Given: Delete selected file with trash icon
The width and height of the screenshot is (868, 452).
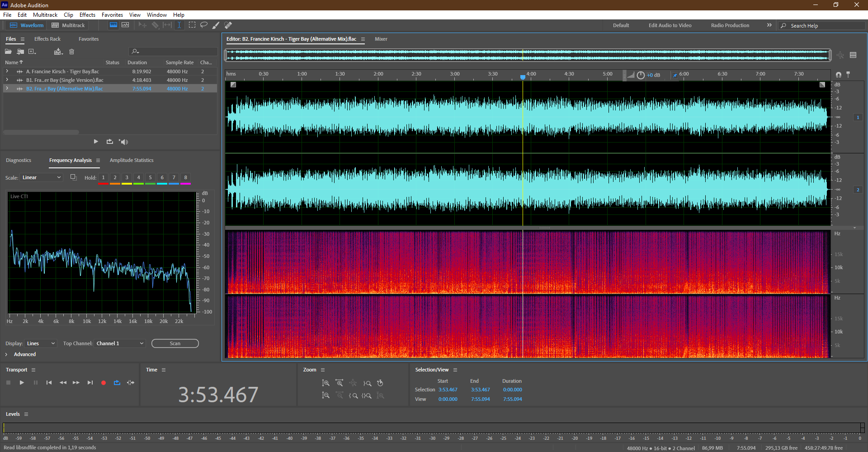Looking at the screenshot, I should coord(71,52).
